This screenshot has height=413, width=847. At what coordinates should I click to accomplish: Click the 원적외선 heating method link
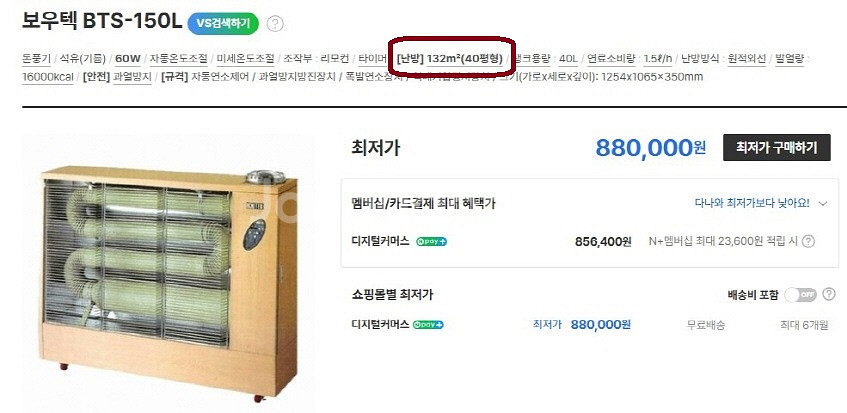747,58
